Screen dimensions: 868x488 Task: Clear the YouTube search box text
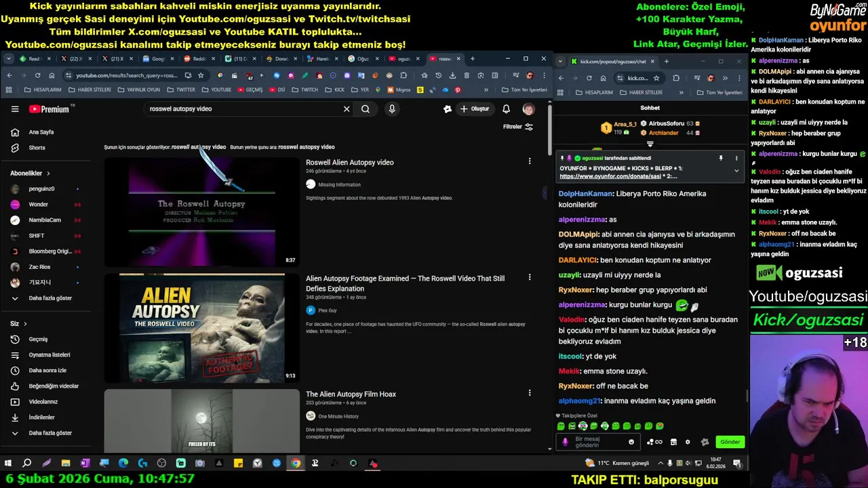tap(347, 109)
